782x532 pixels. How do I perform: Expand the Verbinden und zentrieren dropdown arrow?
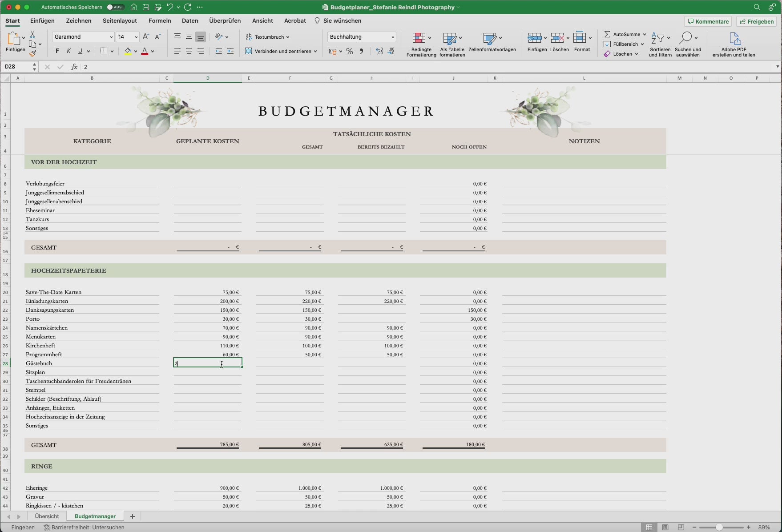[315, 52]
